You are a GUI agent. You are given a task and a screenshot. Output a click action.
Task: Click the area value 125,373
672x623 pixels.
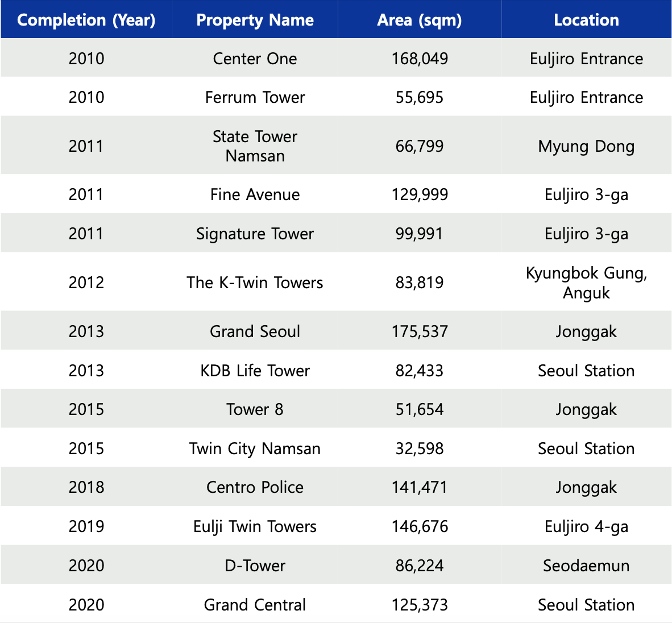click(420, 605)
